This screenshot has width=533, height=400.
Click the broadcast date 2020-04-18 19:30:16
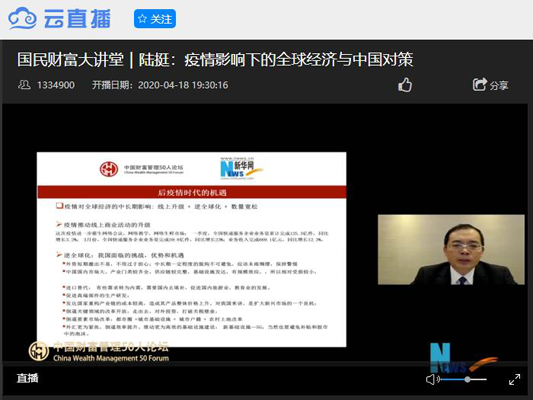tap(183, 85)
